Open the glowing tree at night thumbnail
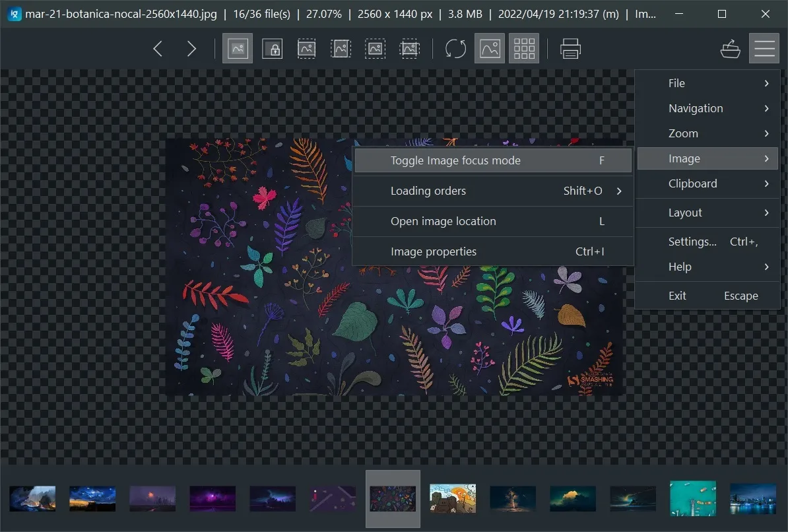788x532 pixels. [513, 498]
